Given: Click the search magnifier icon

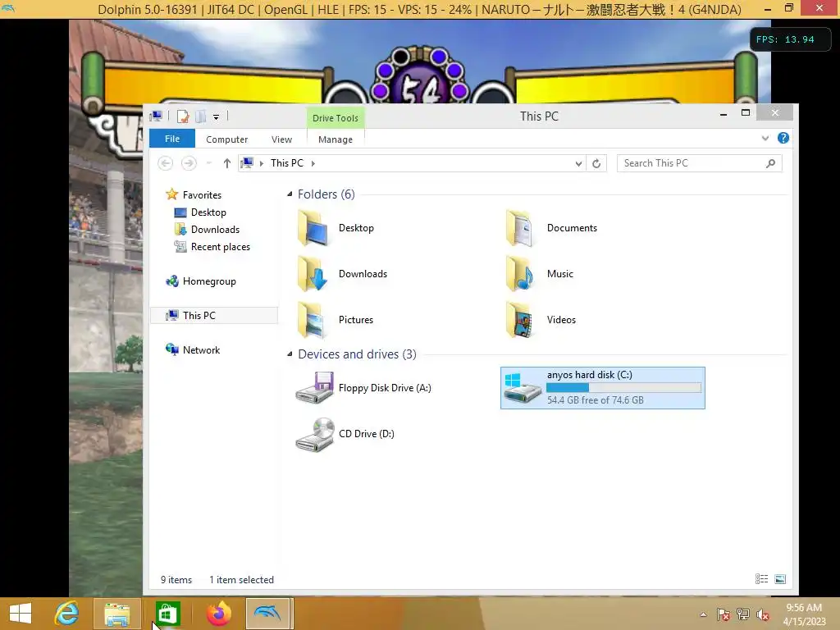Looking at the screenshot, I should pyautogui.click(x=770, y=163).
